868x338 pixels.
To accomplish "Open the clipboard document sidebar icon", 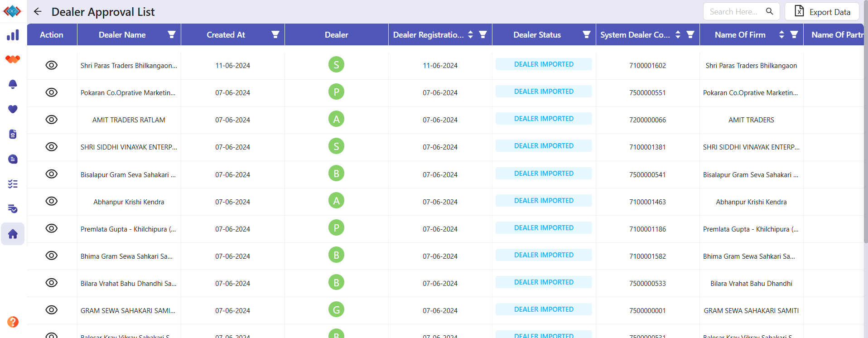I will (x=13, y=134).
